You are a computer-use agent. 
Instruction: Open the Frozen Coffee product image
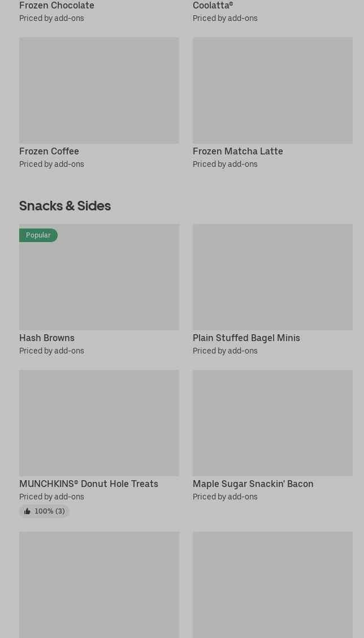coord(99,90)
